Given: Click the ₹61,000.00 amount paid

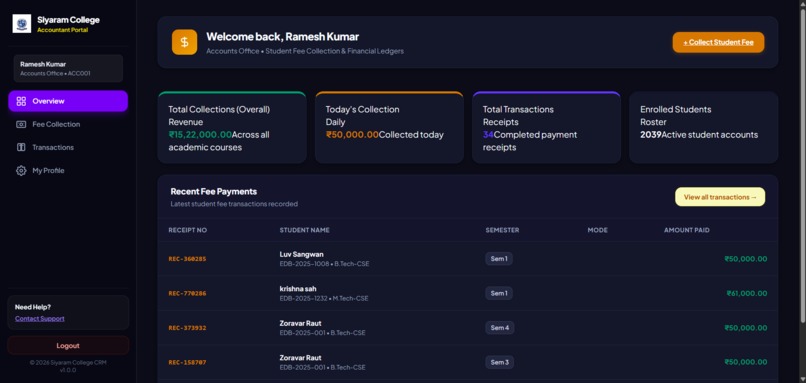Looking at the screenshot, I should 746,294.
